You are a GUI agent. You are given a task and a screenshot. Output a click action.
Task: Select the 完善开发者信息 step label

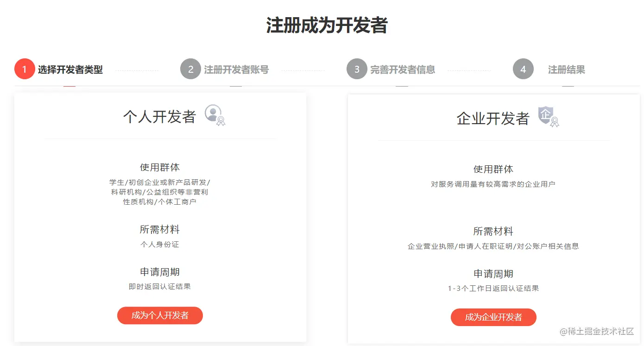(x=403, y=70)
